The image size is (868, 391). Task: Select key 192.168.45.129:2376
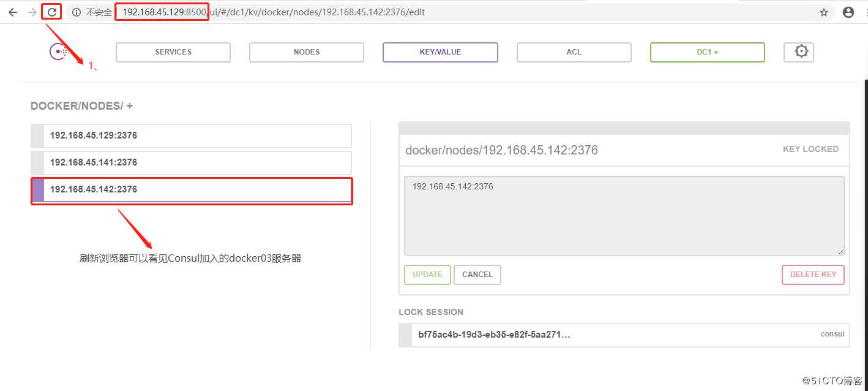[x=191, y=135]
